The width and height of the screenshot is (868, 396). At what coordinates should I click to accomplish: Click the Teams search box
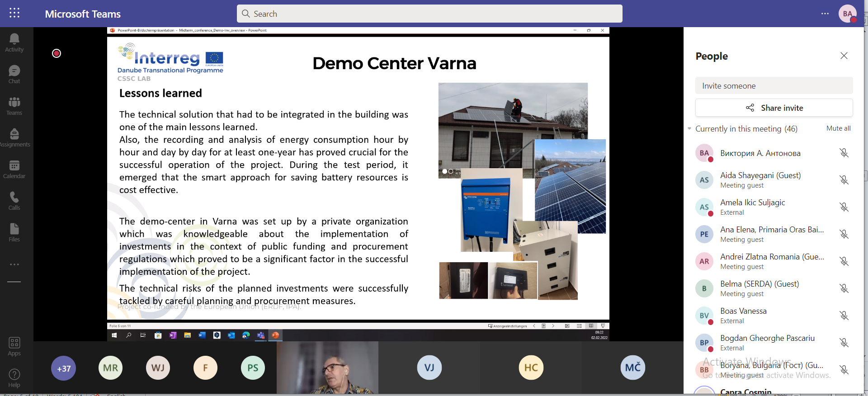tap(429, 14)
